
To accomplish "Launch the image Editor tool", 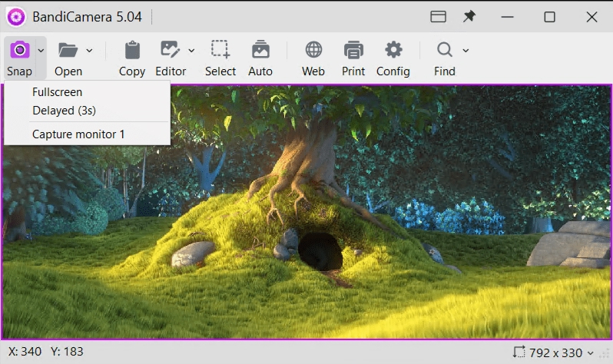I will point(170,51).
